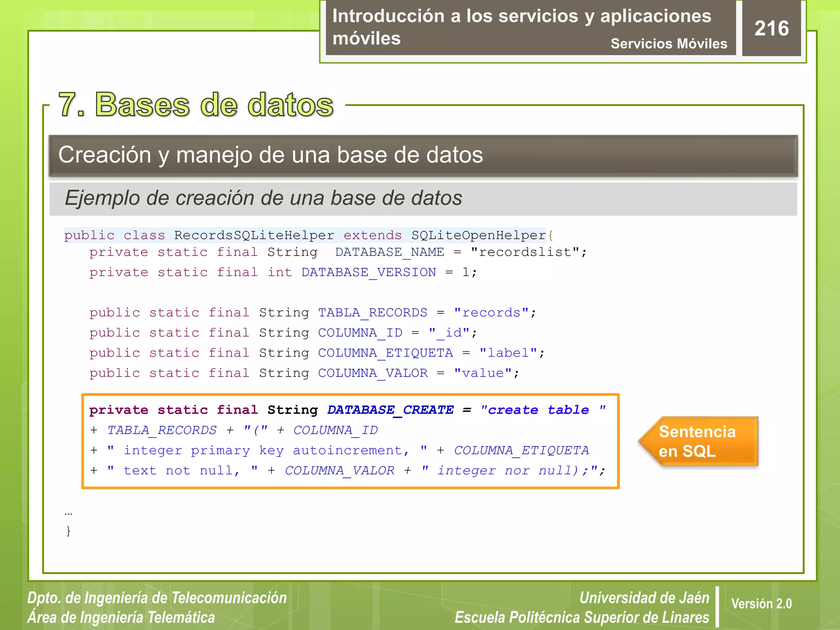Viewport: 840px width, 630px height.
Task: Click the COLUMNA_VALOR = "value" line
Action: point(304,373)
